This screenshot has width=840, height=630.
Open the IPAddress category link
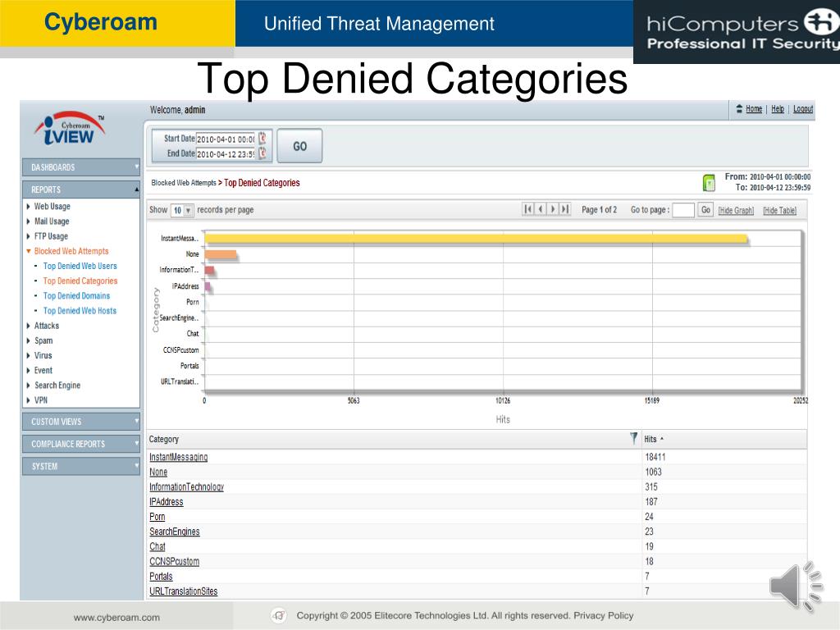pyautogui.click(x=166, y=502)
